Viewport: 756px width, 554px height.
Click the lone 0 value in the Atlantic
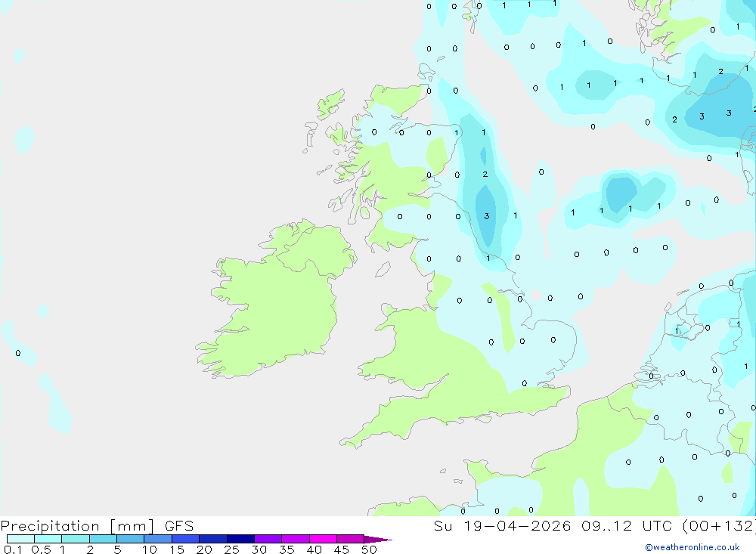coord(18,354)
